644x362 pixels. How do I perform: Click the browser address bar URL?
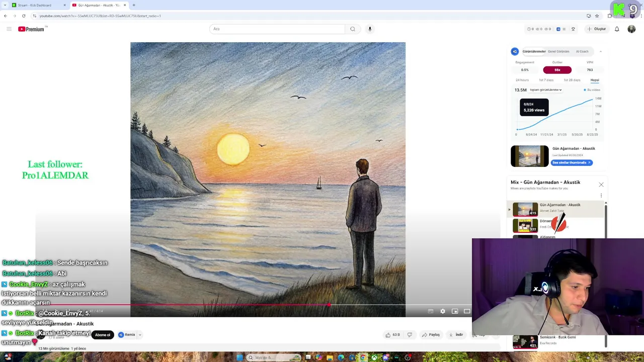(100, 16)
